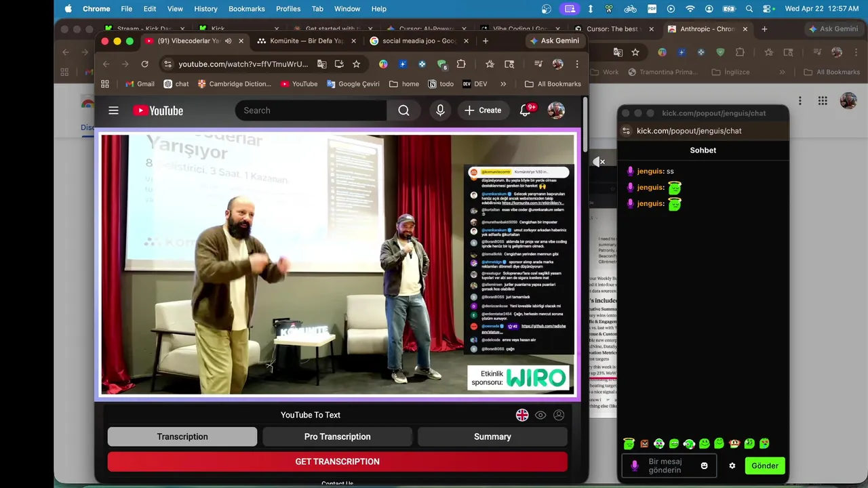Mute the Vibecoderlar tab audio icon
The height and width of the screenshot is (488, 868).
click(x=228, y=41)
